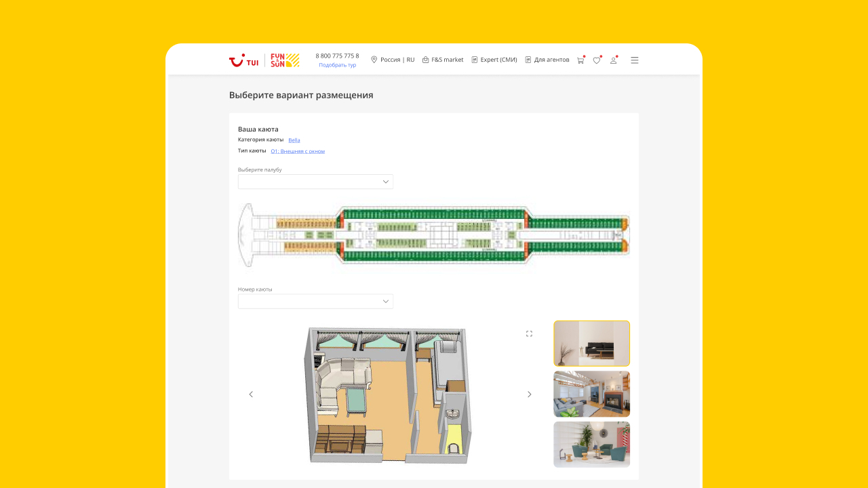868x488 pixels.
Task: Click the Ваша каюта title
Action: (x=258, y=129)
